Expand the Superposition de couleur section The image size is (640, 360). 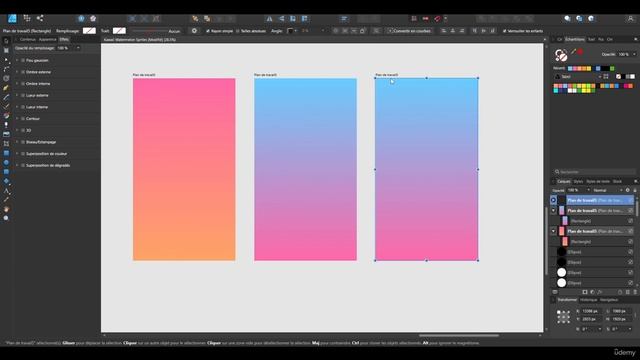tap(17, 154)
